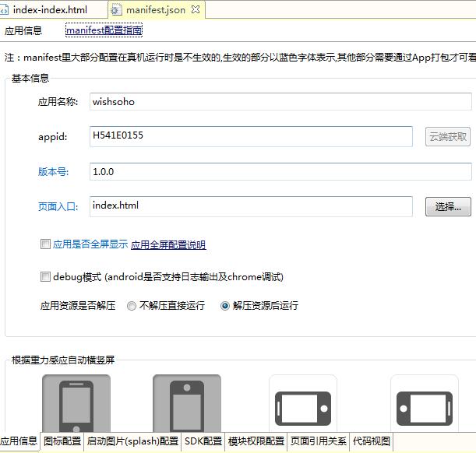Click the 根据重力感应自动横竖屏 group label
476x453 pixels.
[63, 360]
